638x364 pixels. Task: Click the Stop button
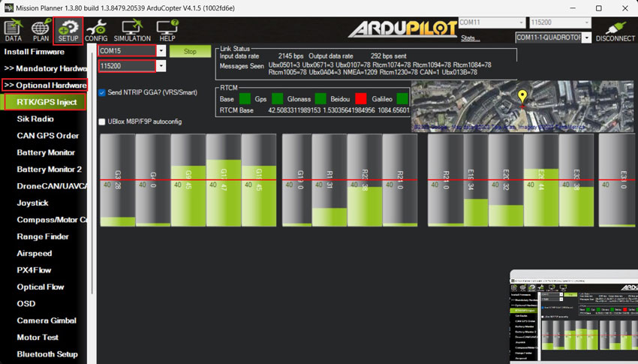190,51
